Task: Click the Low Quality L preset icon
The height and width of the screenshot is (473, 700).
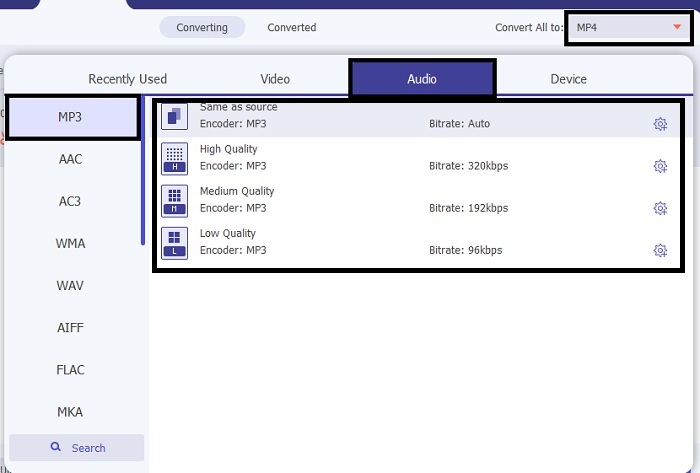Action: [175, 243]
